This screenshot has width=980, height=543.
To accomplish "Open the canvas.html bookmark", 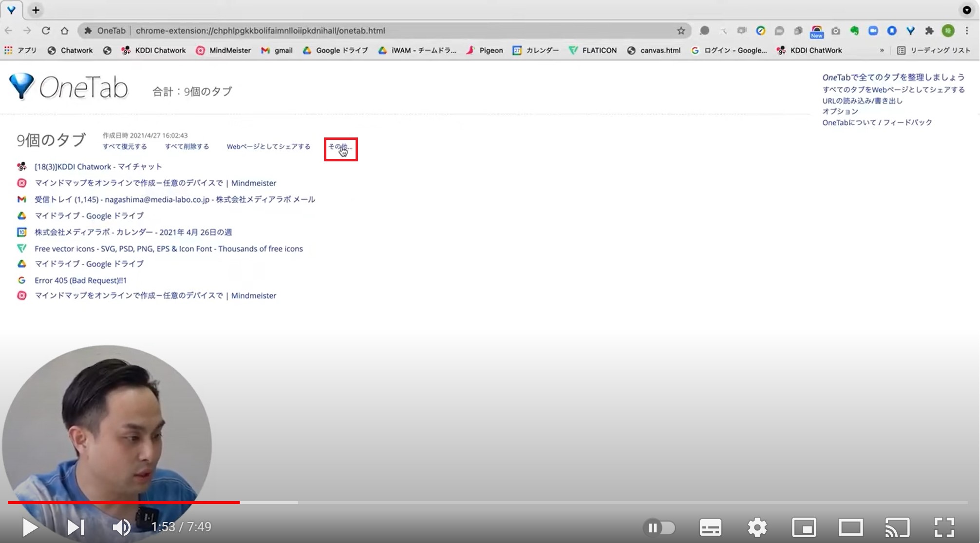I will (x=654, y=50).
